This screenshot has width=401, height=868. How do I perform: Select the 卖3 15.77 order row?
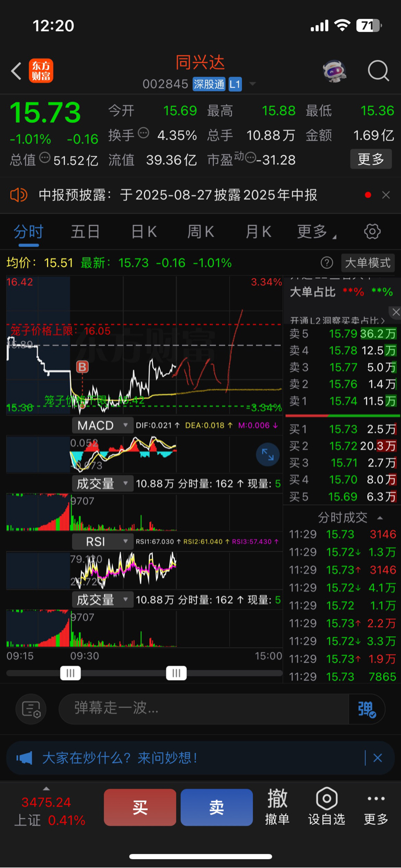tap(343, 367)
